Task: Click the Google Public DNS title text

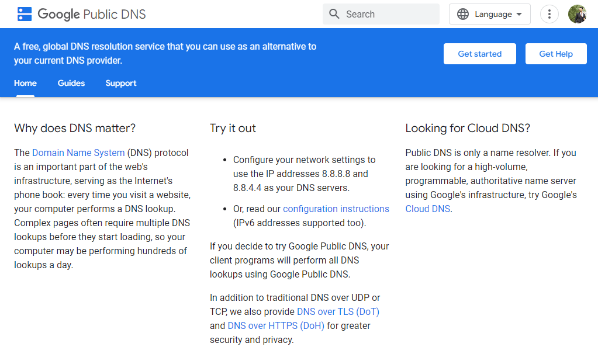Action: (92, 14)
